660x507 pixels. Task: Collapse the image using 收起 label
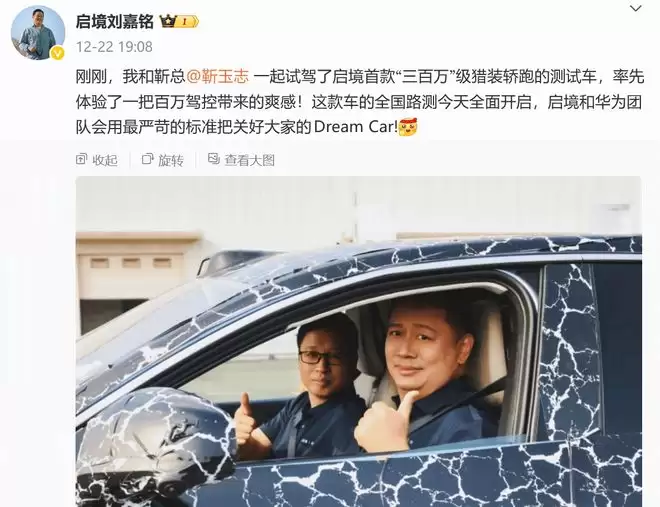pos(105,160)
